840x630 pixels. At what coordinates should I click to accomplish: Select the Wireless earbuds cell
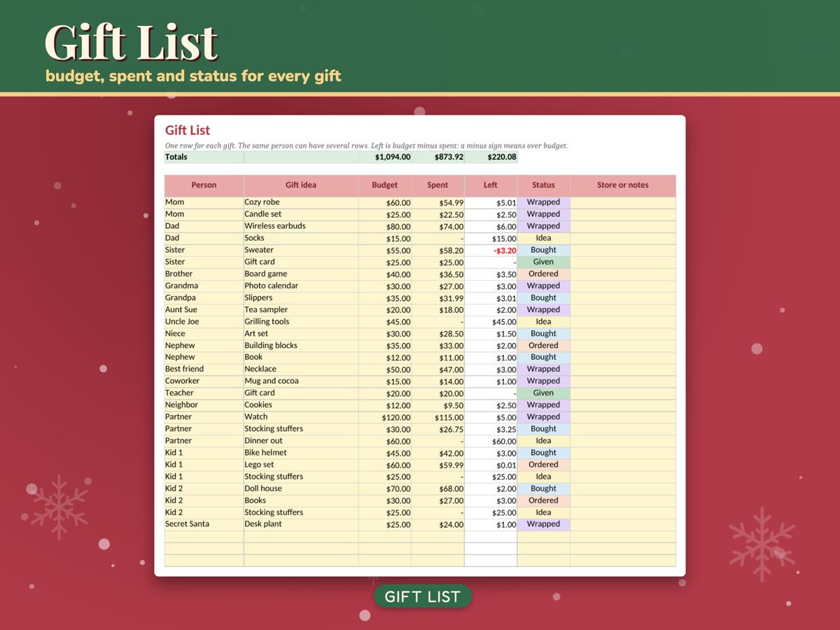click(x=301, y=226)
